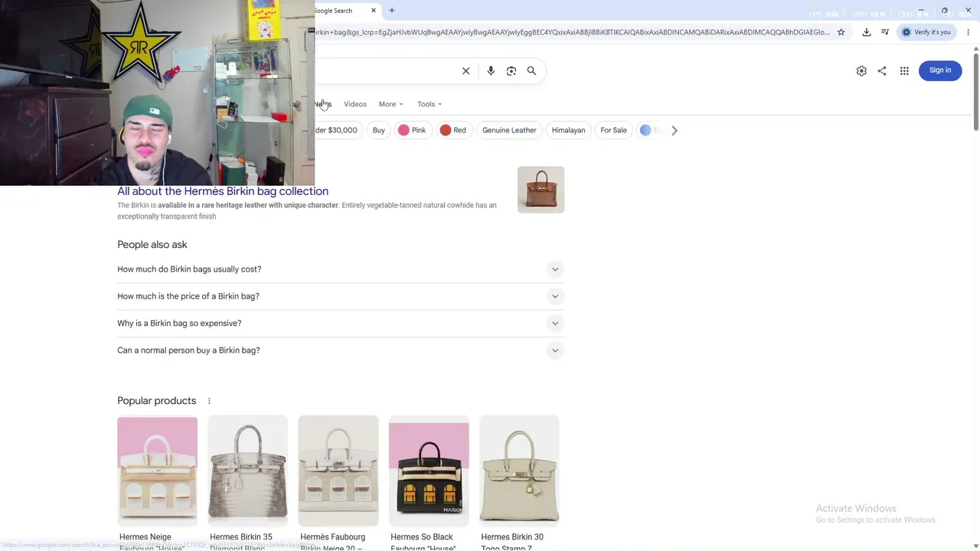Open the More search categories dropdown
Viewport: 980px width, 551px height.
390,104
